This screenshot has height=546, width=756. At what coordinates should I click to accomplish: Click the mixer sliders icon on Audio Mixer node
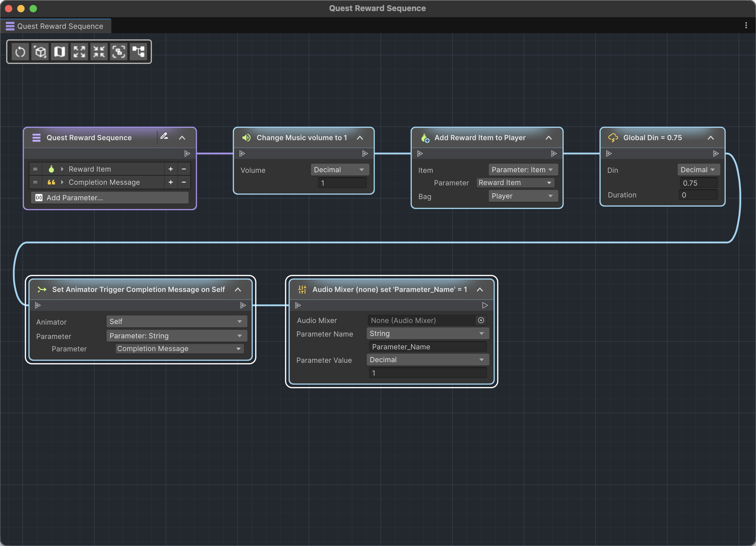(302, 290)
